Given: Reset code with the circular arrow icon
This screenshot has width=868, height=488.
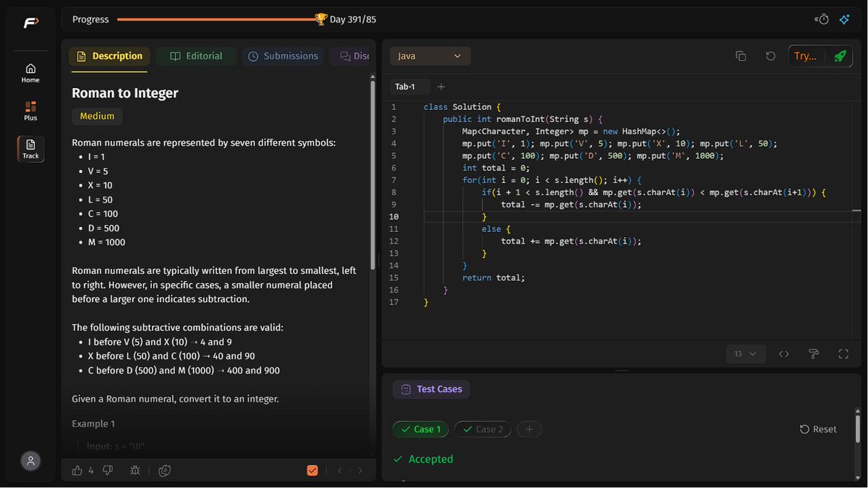Looking at the screenshot, I should coord(770,56).
